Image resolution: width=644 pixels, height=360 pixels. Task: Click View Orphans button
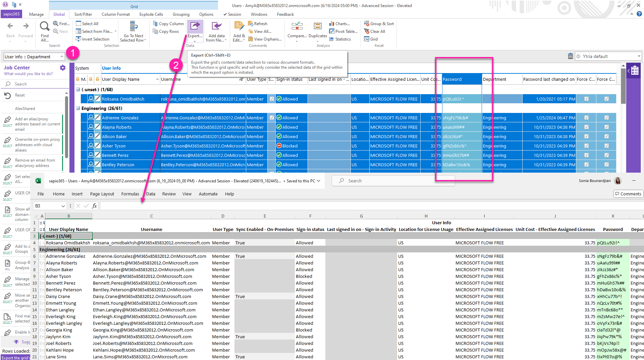click(x=265, y=39)
